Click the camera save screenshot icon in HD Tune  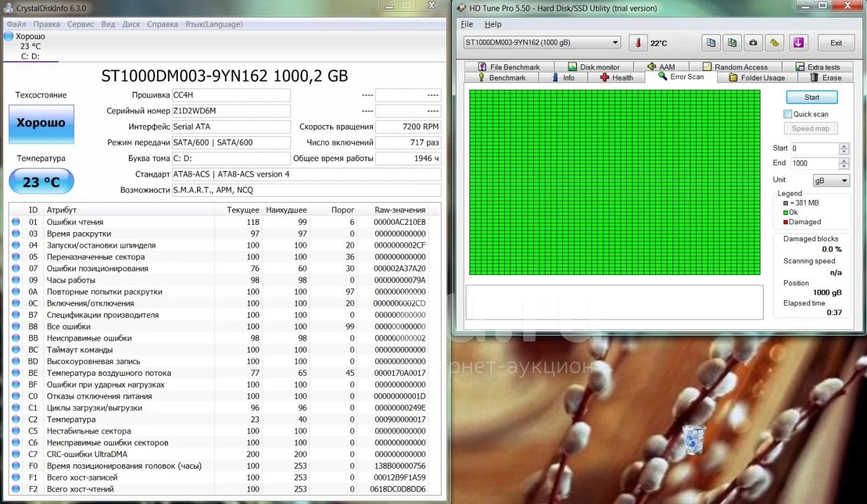tap(753, 43)
